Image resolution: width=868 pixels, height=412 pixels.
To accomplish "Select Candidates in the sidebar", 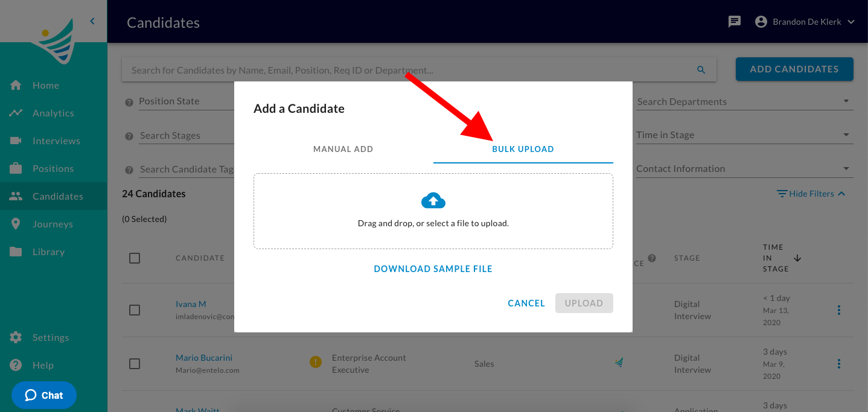I will [53, 196].
